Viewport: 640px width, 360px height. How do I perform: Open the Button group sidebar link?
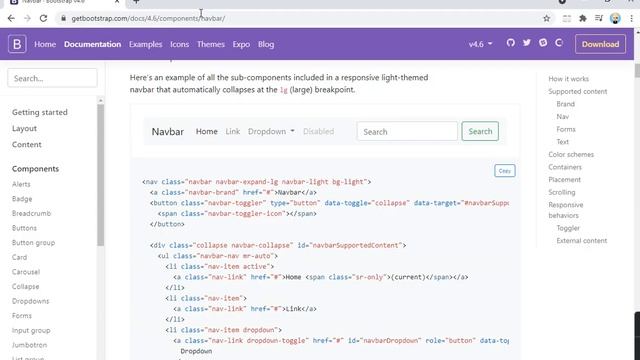click(x=33, y=243)
